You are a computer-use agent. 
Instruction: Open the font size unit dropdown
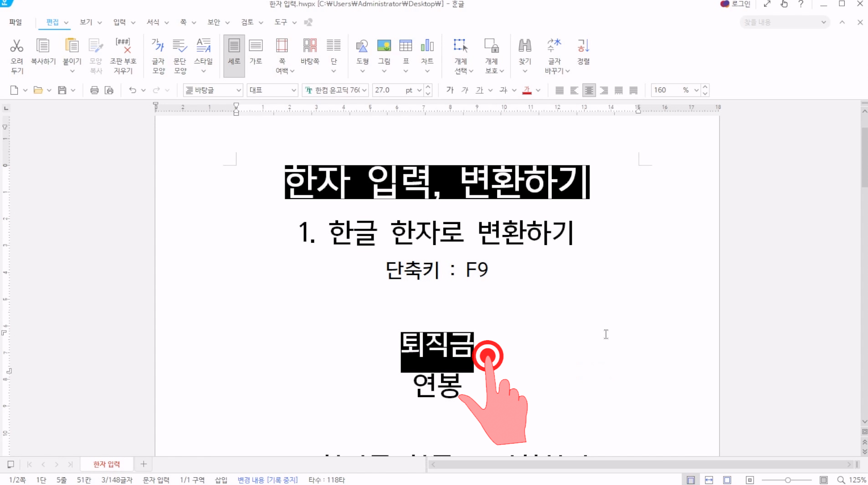419,90
